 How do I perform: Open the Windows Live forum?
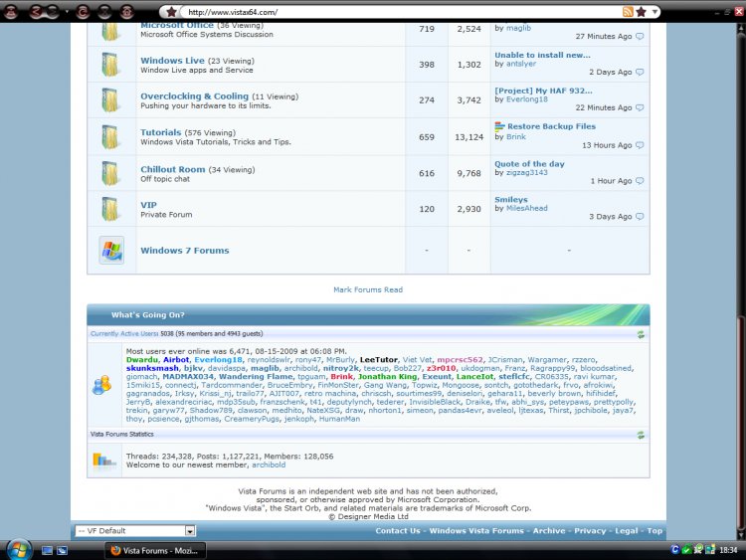coord(172,61)
